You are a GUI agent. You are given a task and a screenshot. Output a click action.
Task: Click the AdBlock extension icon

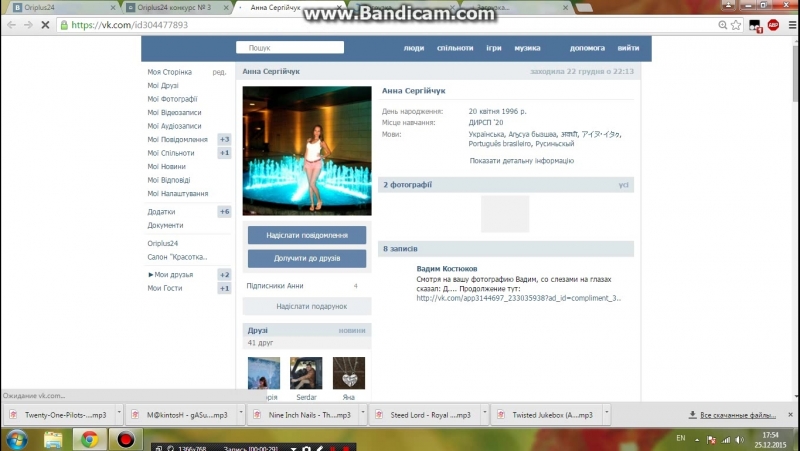tap(773, 25)
